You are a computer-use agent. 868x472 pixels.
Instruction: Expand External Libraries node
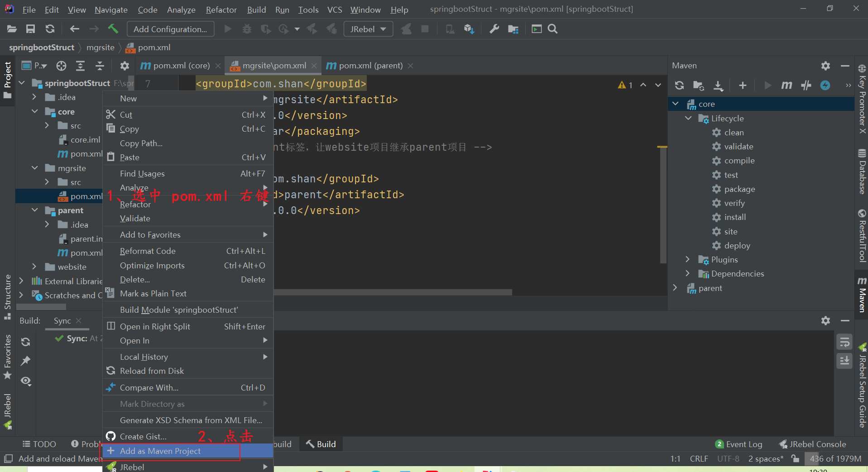[22, 281]
